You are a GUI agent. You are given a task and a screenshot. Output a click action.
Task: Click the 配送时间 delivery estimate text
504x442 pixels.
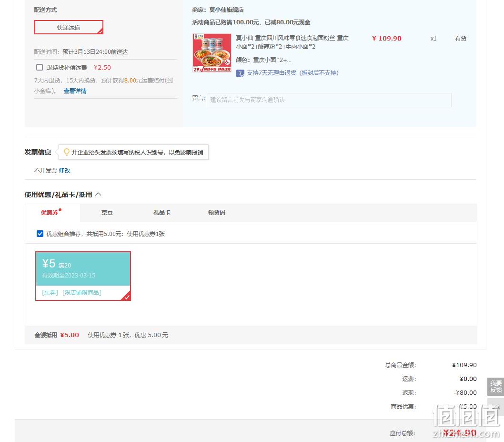point(81,52)
